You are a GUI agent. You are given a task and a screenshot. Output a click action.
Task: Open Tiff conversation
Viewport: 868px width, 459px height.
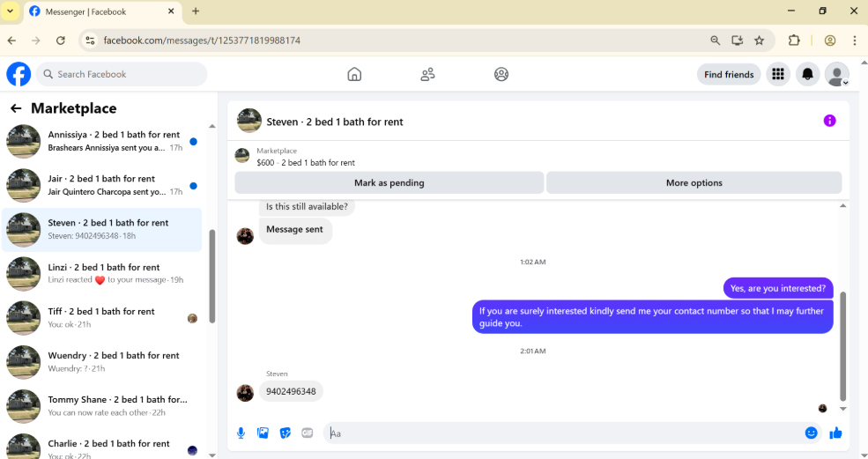[x=102, y=318]
